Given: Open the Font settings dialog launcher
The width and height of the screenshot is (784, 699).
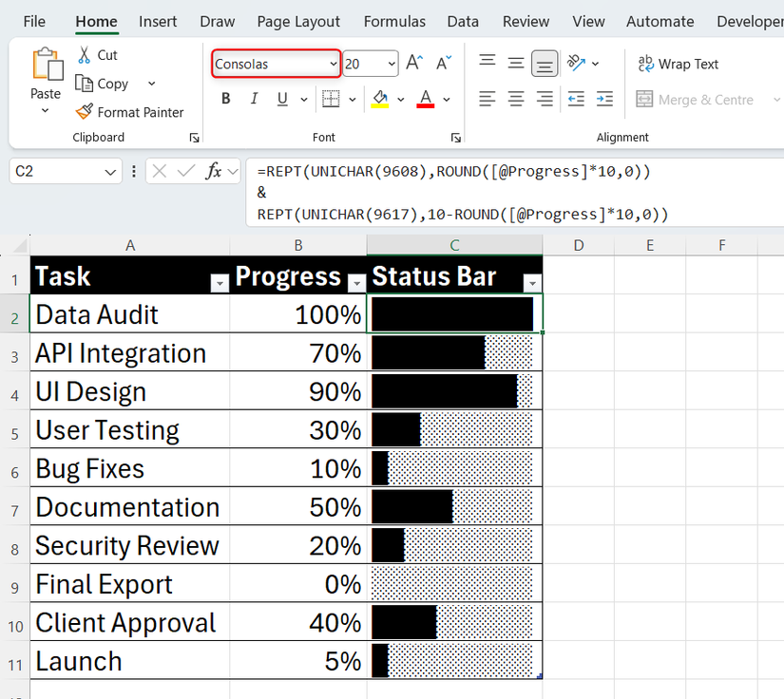Looking at the screenshot, I should point(456,137).
